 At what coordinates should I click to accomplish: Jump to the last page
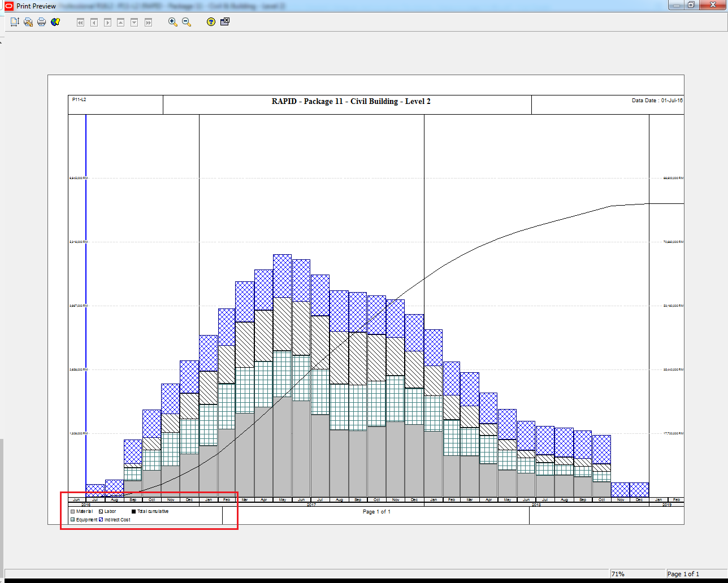(148, 23)
